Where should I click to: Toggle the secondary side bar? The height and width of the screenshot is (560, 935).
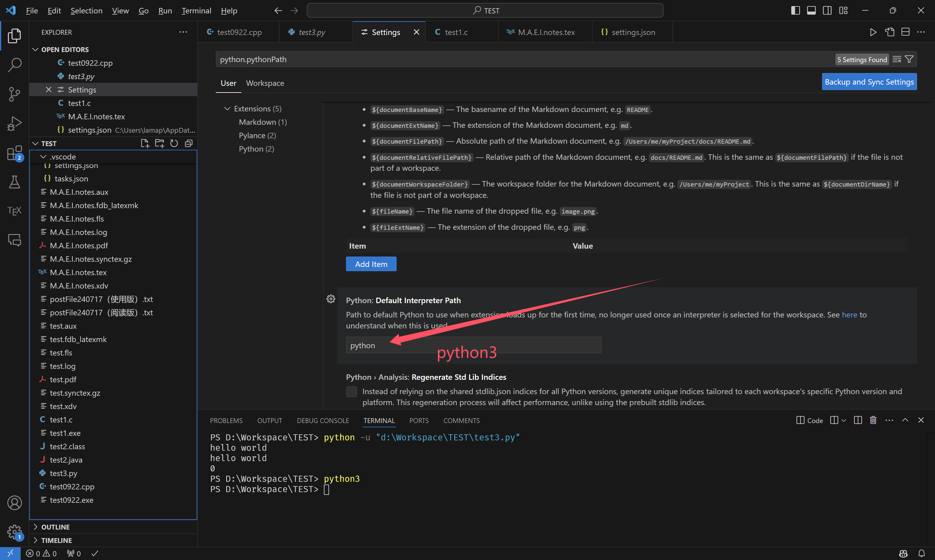tap(827, 11)
